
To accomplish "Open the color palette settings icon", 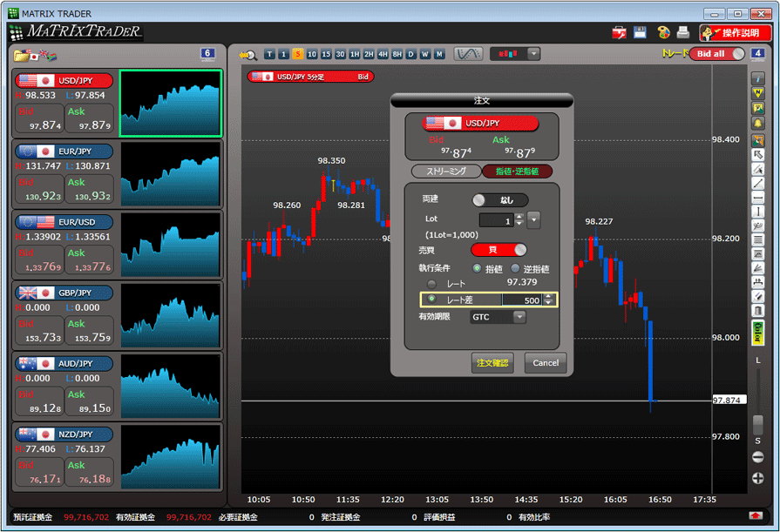I will tap(663, 33).
